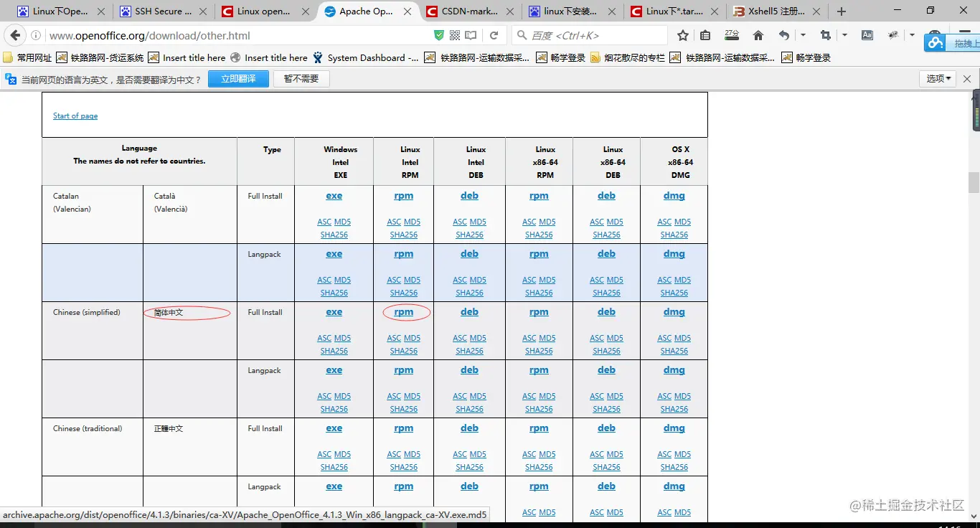The width and height of the screenshot is (980, 528).
Task: Open 烟花散尽的专栏 bookmark
Action: pos(628,57)
